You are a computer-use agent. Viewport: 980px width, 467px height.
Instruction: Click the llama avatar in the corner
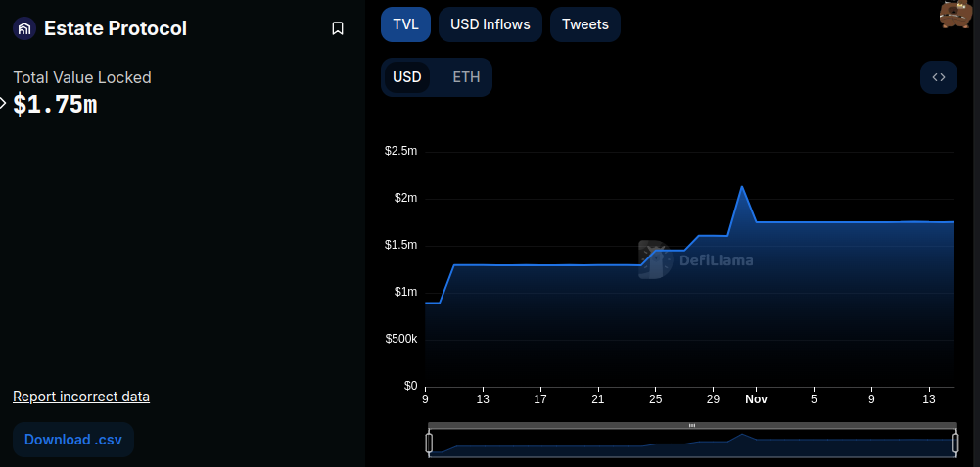point(955,14)
